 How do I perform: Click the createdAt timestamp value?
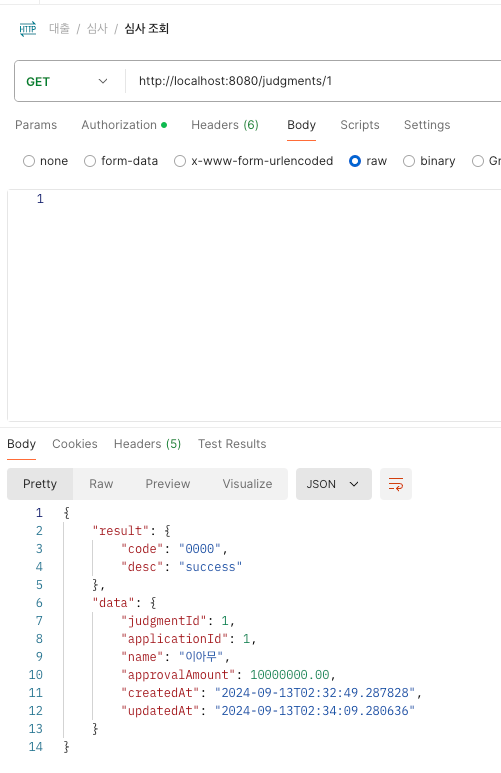(315, 693)
